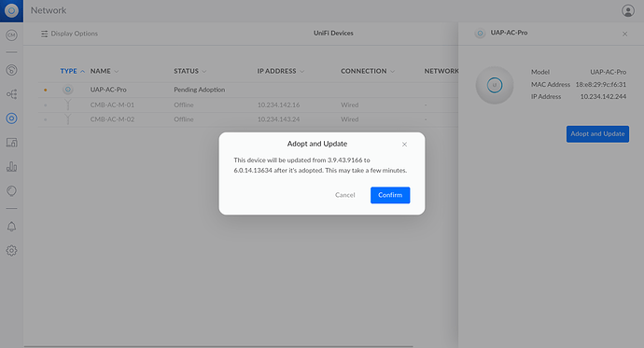Sort by the STATUS column
644x348 pixels.
189,72
